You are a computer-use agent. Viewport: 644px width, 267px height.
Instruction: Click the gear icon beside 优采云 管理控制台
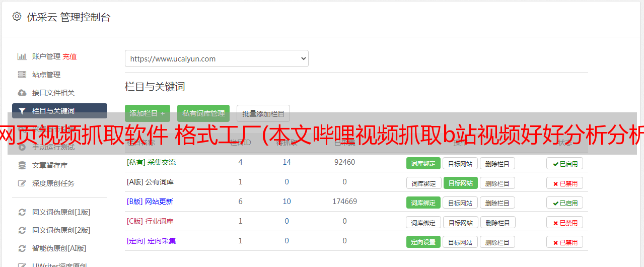tap(17, 17)
